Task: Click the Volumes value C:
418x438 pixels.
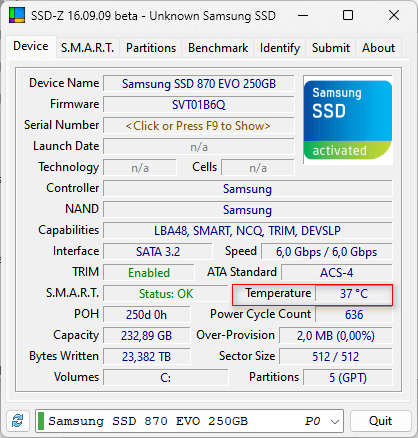Action: 166,378
